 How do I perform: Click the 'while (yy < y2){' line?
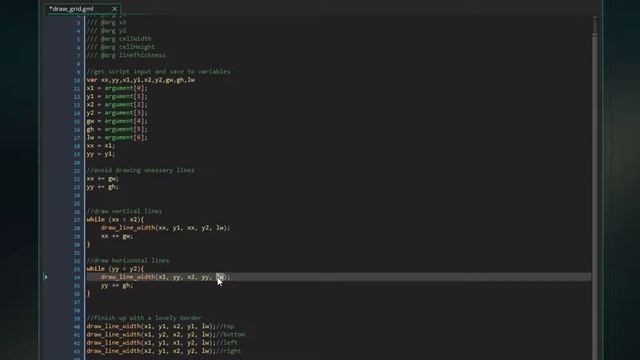(x=115, y=269)
